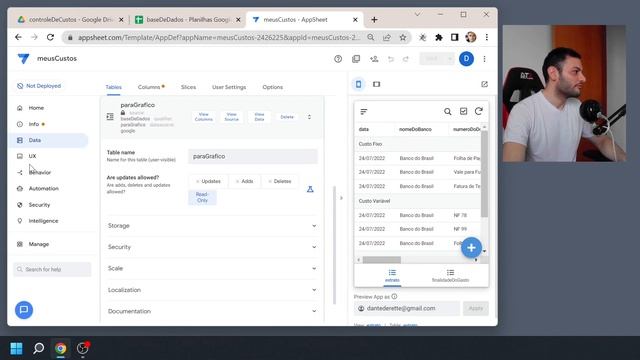Expand the Storage section

point(211,226)
